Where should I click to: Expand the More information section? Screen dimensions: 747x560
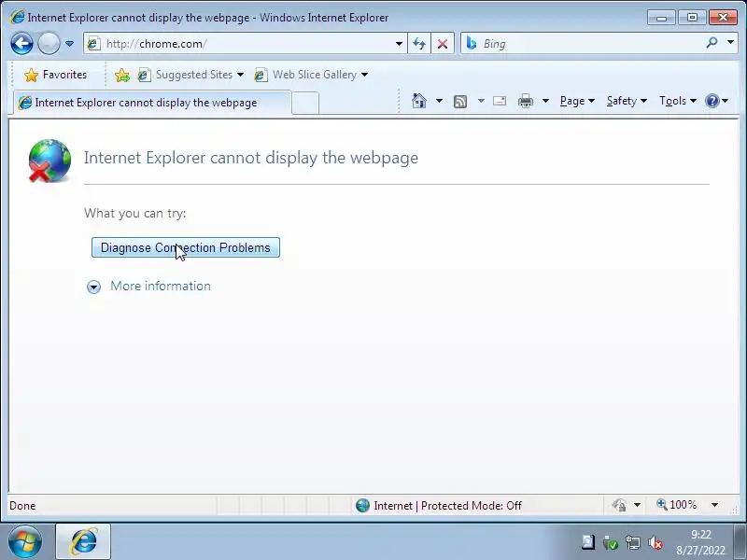[94, 287]
